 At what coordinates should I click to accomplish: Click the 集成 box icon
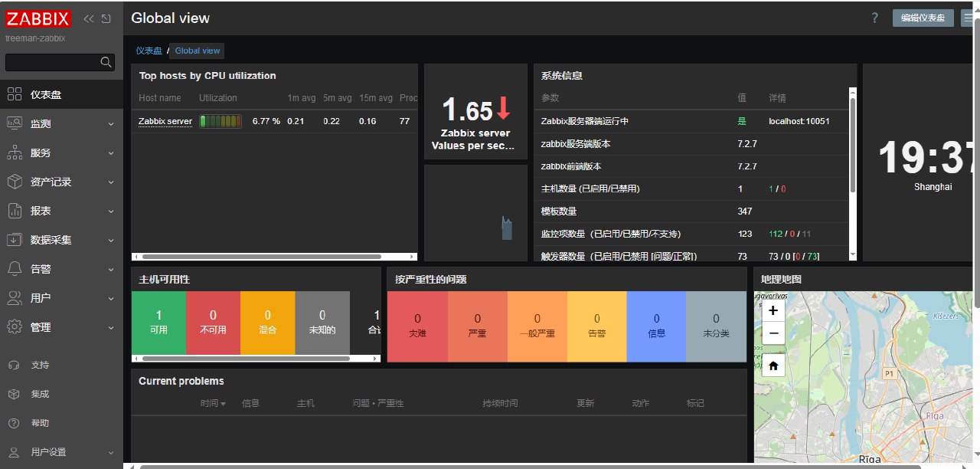click(x=14, y=394)
